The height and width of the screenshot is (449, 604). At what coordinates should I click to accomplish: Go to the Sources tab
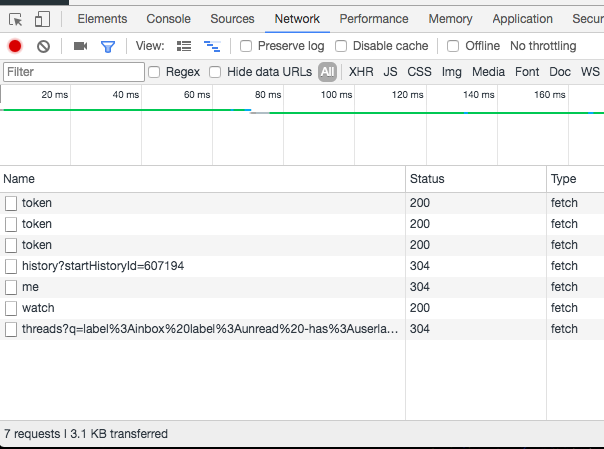click(232, 19)
